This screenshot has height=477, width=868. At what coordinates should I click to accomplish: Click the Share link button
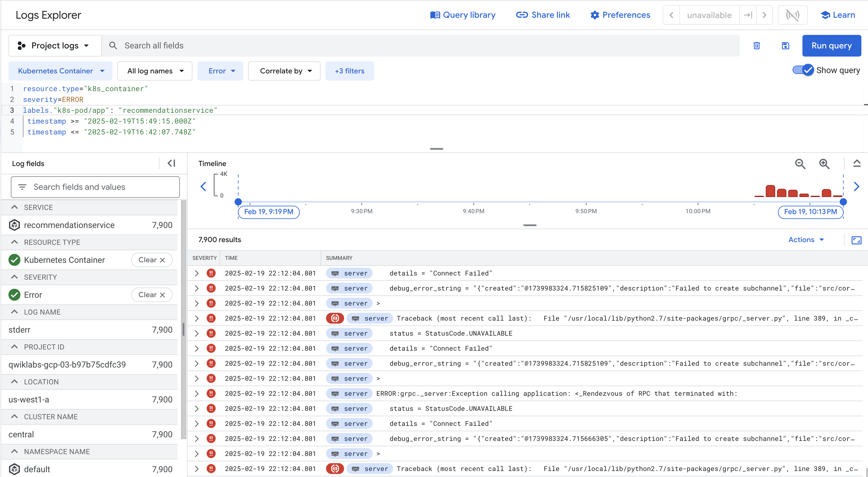tap(543, 15)
